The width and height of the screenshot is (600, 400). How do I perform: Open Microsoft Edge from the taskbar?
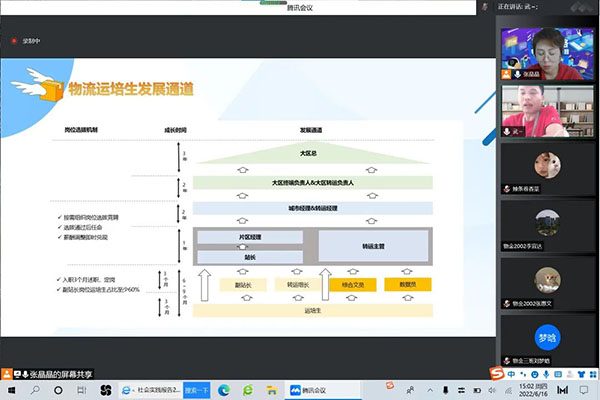(x=222, y=390)
